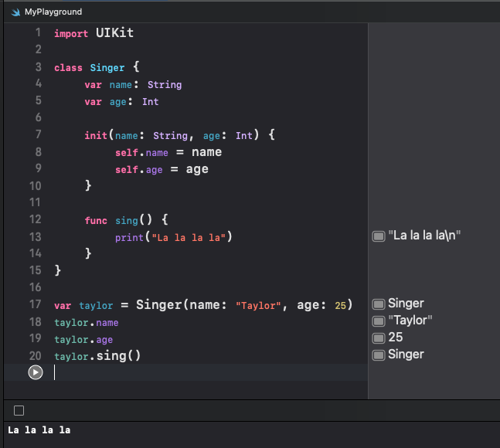This screenshot has width=500, height=448.
Task: Click 'taylor.age' on line 19
Action: tap(83, 340)
